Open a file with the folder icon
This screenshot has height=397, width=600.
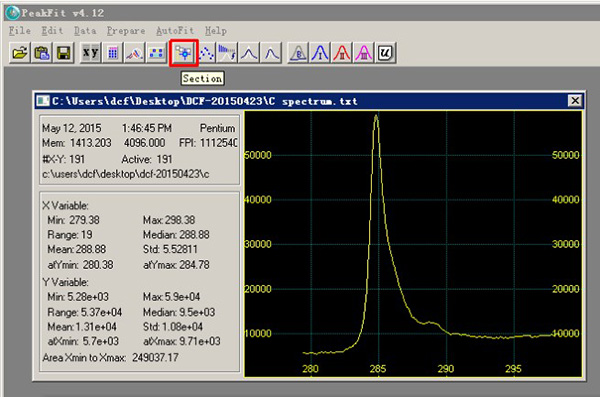pos(20,52)
